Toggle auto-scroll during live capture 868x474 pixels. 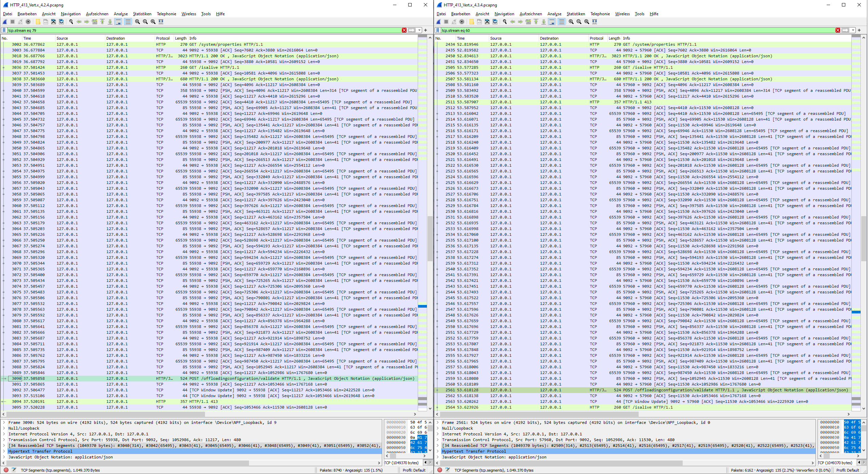118,21
